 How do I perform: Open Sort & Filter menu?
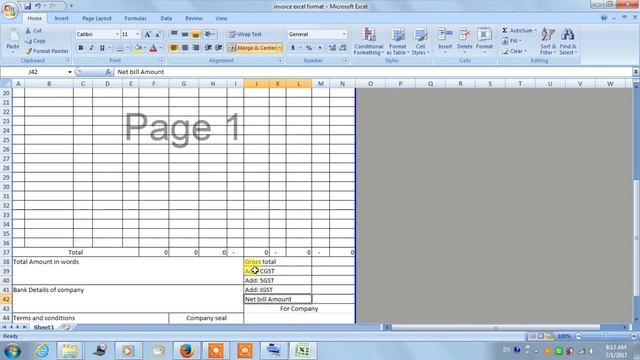tap(548, 41)
